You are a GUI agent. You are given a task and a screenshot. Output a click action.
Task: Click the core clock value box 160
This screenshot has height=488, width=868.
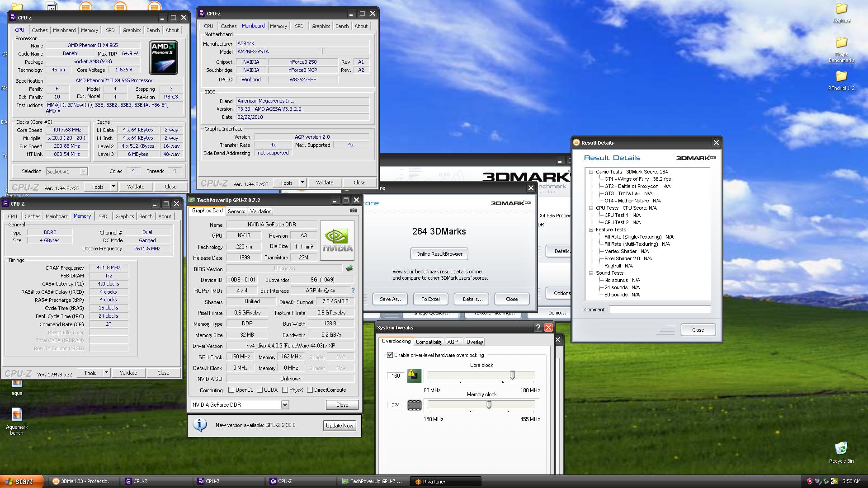click(x=396, y=376)
